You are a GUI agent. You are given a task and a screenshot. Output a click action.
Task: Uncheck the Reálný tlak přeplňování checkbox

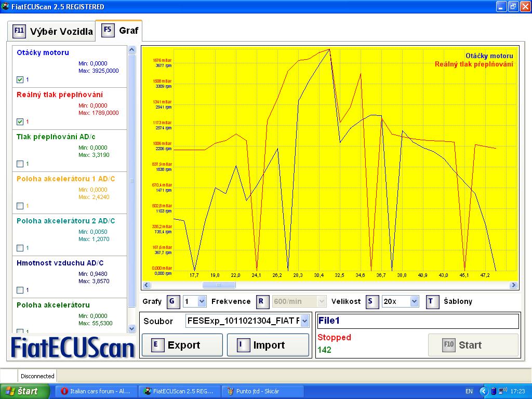(20, 122)
